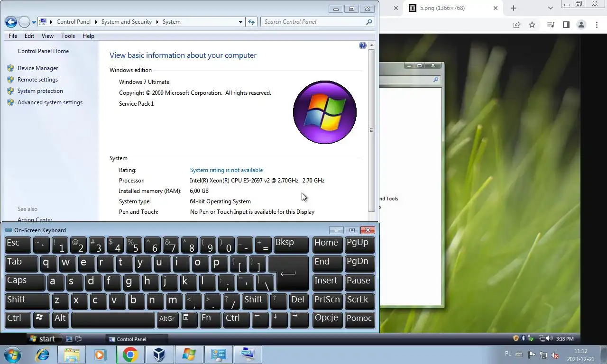The image size is (607, 364).
Task: Open VirtualBox from the taskbar
Action: point(159,355)
